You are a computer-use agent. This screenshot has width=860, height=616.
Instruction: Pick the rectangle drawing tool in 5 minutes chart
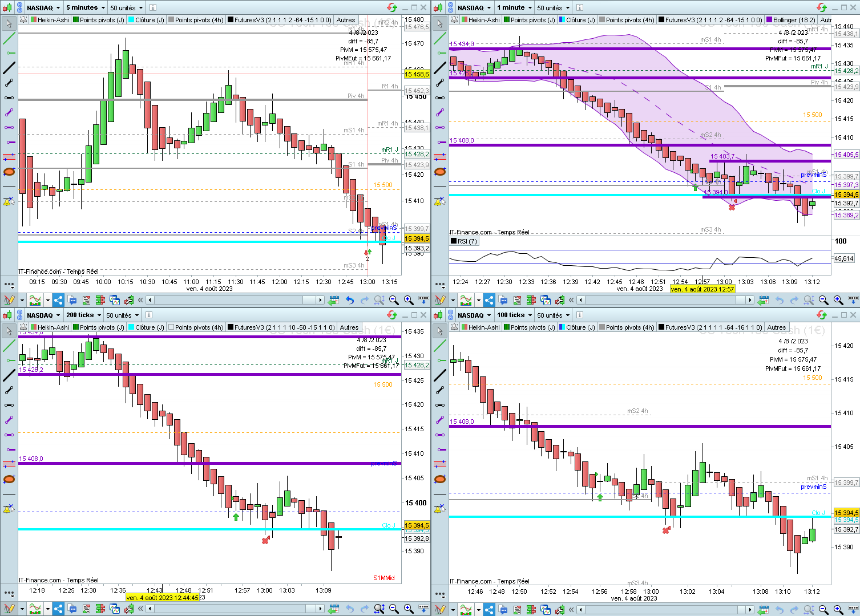pos(9,157)
